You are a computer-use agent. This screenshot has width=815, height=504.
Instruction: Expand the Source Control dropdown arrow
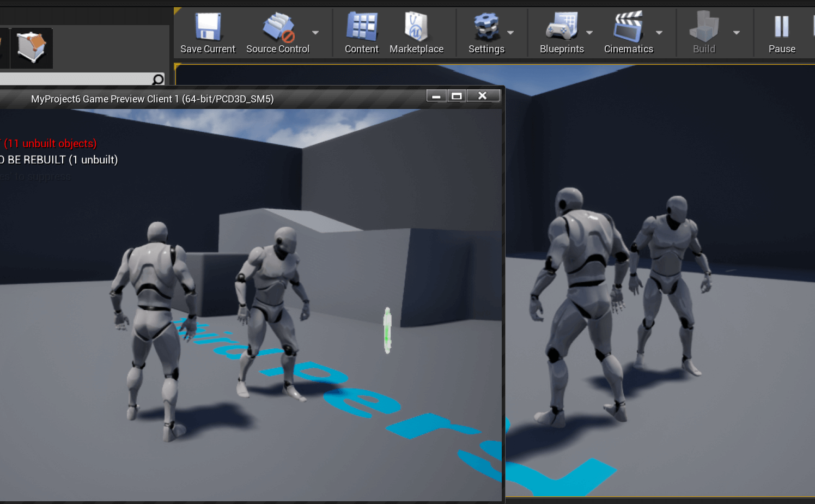[315, 33]
